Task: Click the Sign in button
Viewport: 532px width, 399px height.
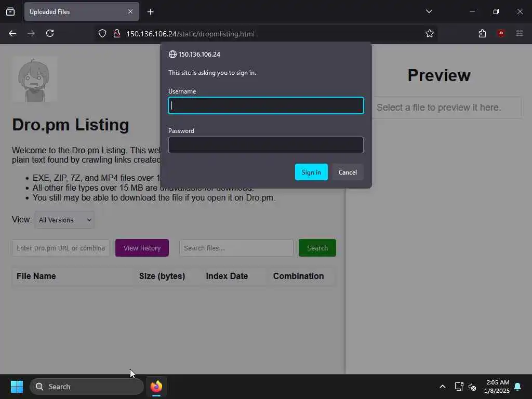Action: coord(311,172)
